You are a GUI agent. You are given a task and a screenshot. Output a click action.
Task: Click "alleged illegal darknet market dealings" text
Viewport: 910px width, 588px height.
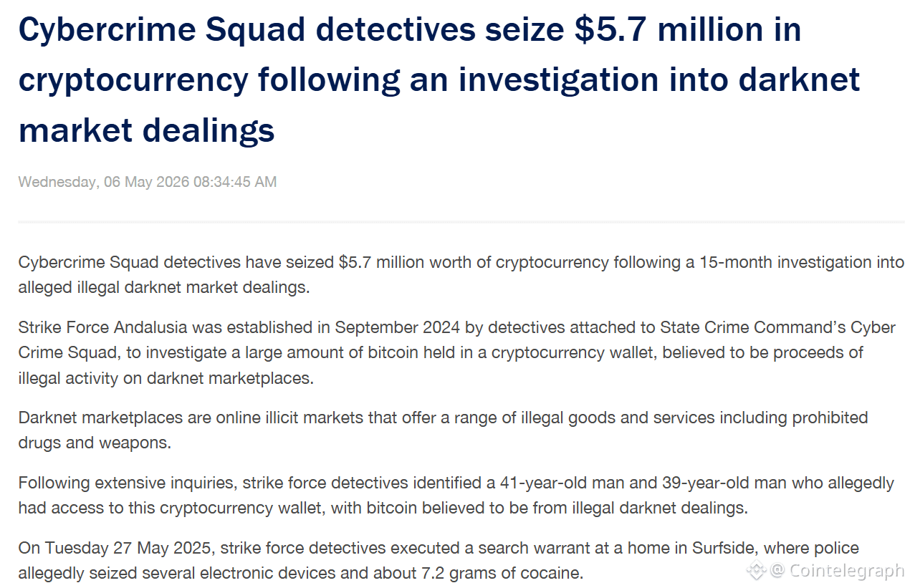pyautogui.click(x=163, y=288)
